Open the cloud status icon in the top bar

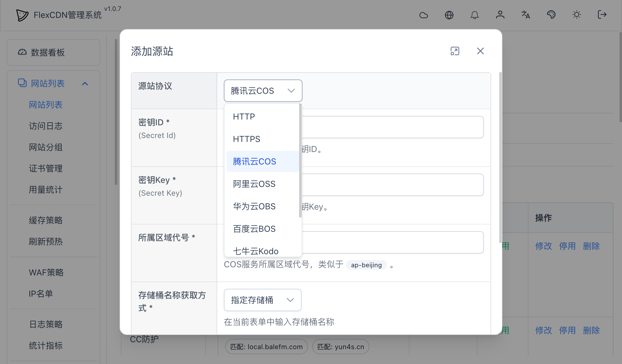tap(424, 15)
